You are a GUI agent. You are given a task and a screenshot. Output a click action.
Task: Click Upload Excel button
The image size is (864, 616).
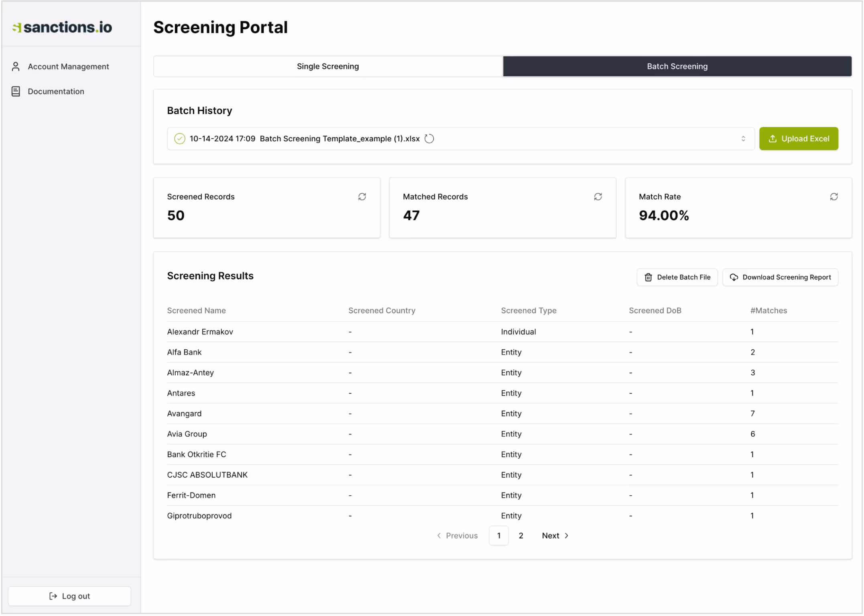(x=798, y=139)
